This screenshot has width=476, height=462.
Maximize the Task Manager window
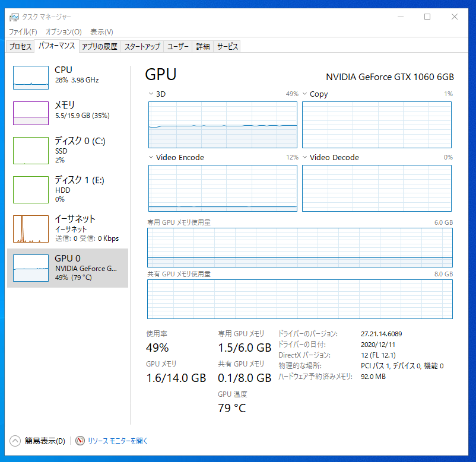(427, 17)
